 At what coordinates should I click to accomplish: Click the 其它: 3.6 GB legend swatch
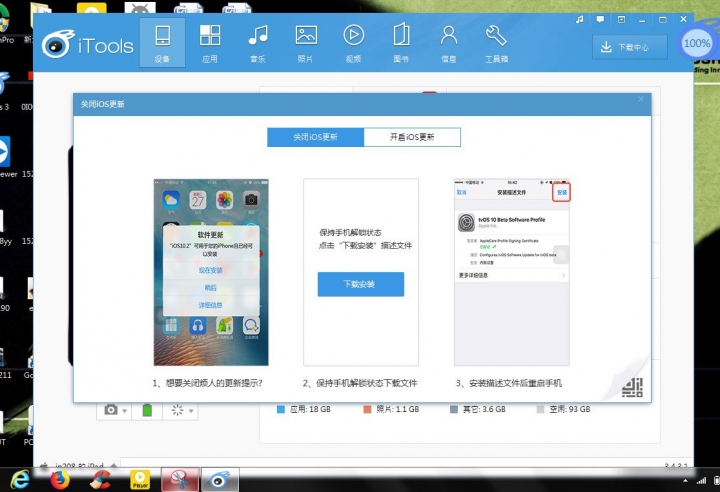[x=454, y=409]
